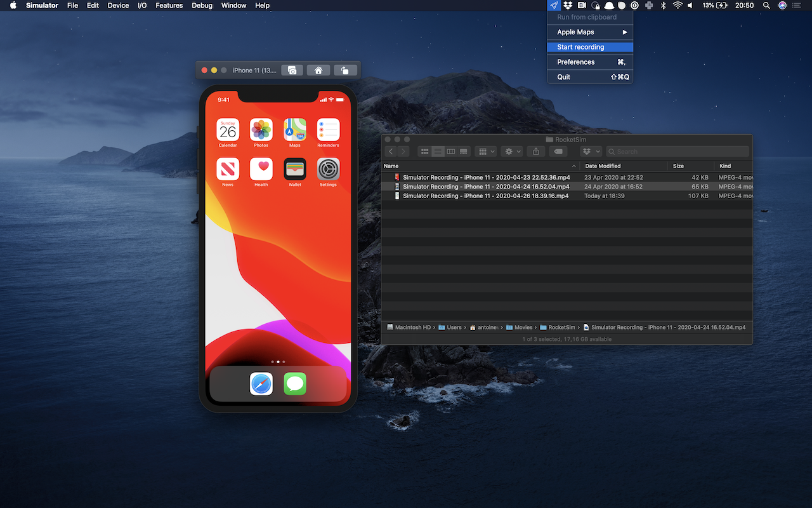Open the Finder group-by dropdown
This screenshot has width=812, height=508.
click(487, 152)
